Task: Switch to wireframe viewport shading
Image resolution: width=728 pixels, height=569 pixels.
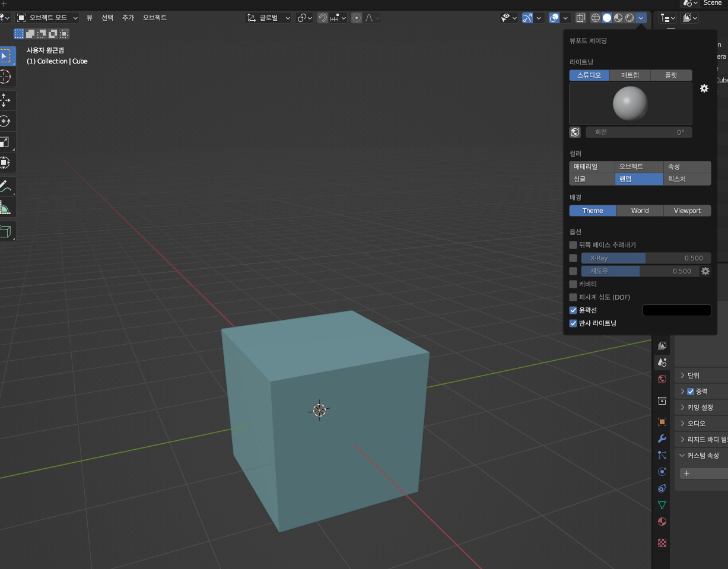Action: tap(596, 18)
